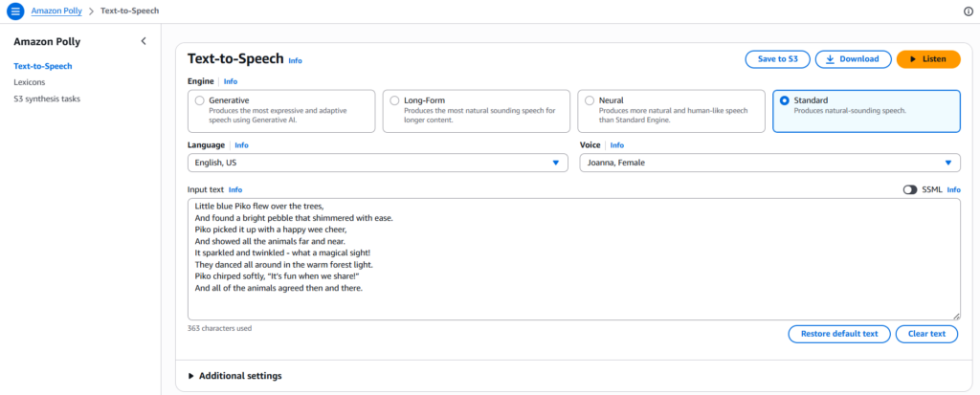
Task: Click the Info link beside Engine
Action: (231, 81)
